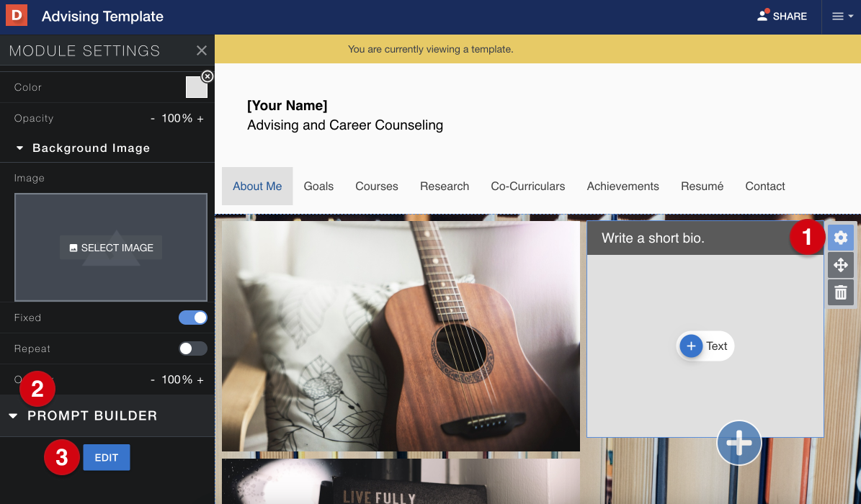This screenshot has width=861, height=504.
Task: Open the hamburger menu in top bar
Action: coord(842,17)
